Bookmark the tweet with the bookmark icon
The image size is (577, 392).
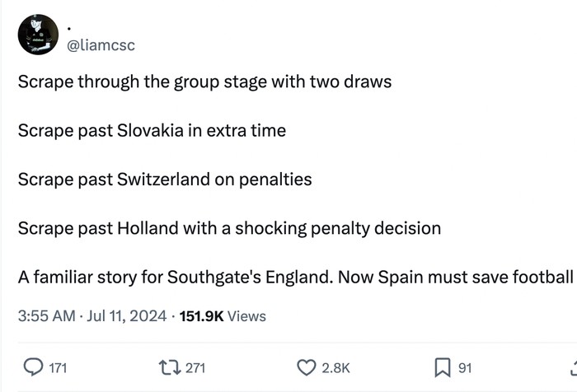click(x=442, y=367)
